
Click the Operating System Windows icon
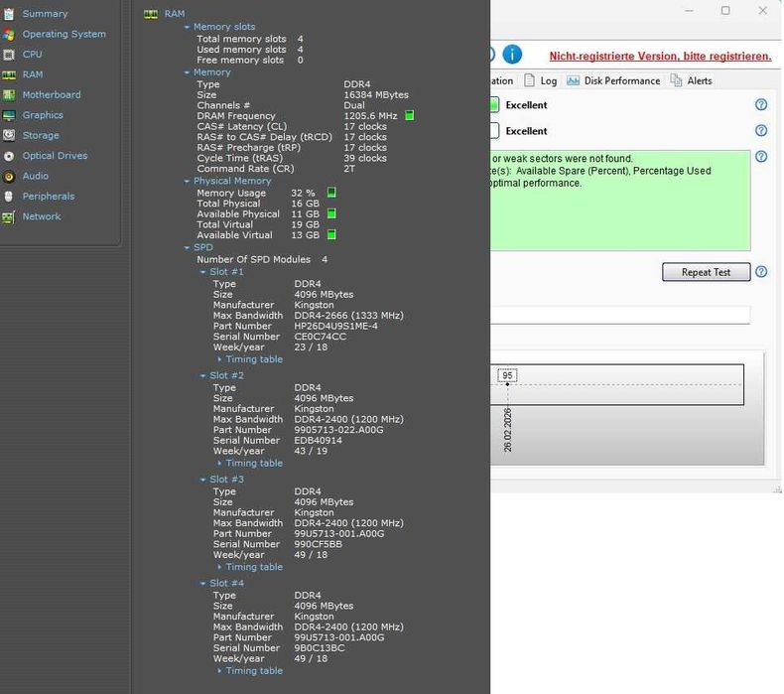click(9, 34)
